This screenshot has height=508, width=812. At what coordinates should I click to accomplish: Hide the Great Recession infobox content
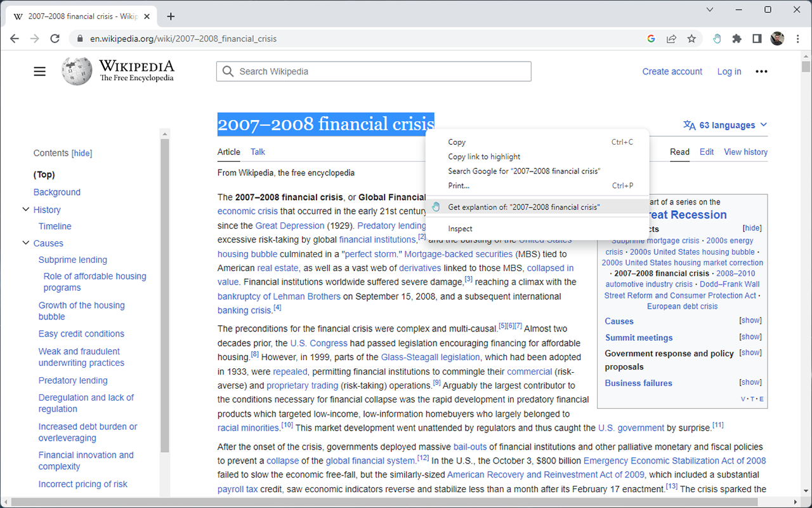(x=751, y=227)
